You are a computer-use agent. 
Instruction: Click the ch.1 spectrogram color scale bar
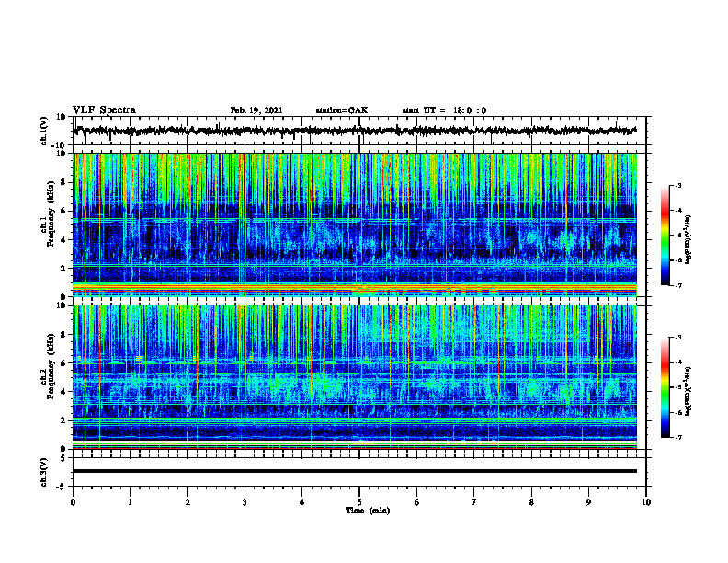[x=665, y=236]
